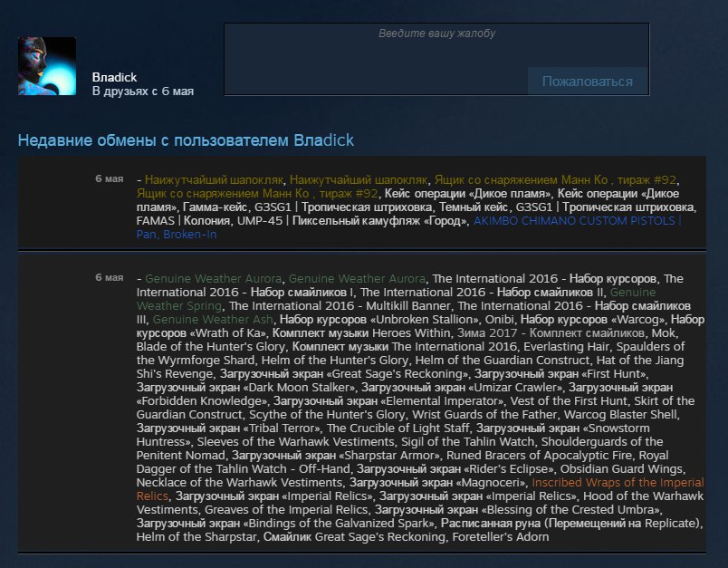Open Bладick's avatar image
The image size is (728, 568).
point(47,66)
